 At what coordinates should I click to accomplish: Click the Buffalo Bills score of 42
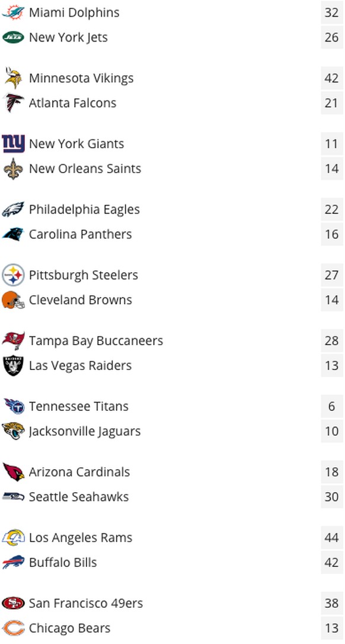click(331, 562)
